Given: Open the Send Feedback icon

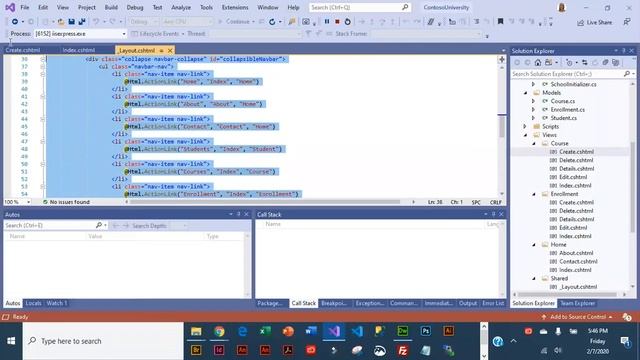Looking at the screenshot, I should pos(627,22).
